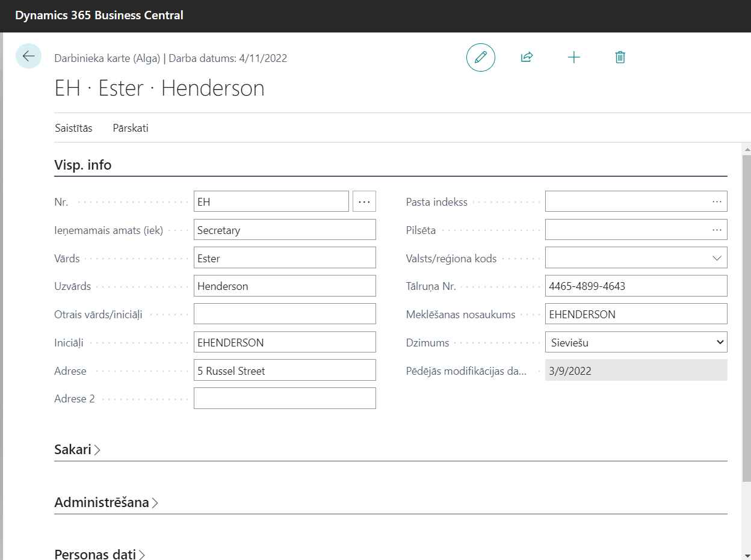751x560 pixels.
Task: Open the ellipsis lookup beside Nr. field
Action: 364,202
